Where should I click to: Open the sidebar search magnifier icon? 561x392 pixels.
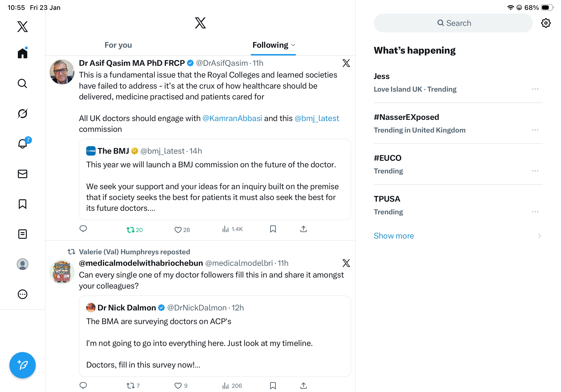[x=23, y=84]
